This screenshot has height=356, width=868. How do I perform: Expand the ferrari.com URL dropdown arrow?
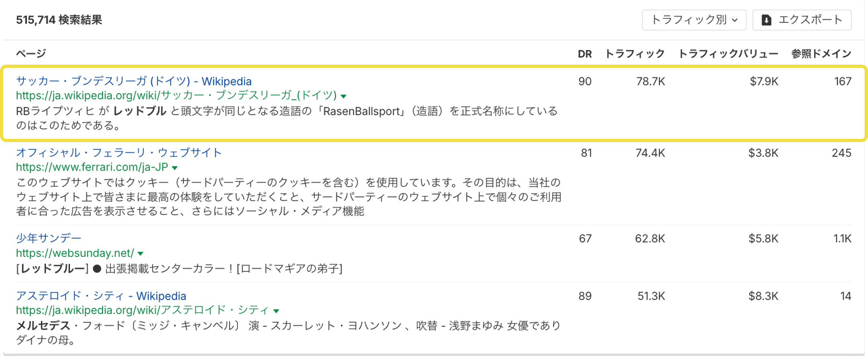pos(175,168)
